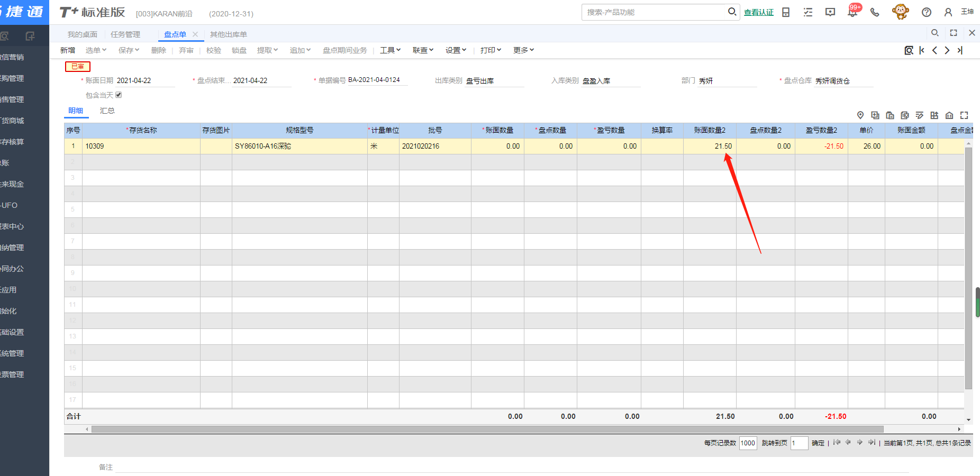Viewport: 980px width, 476px height.
Task: Select the 明细 sub-tab
Action: click(x=76, y=111)
